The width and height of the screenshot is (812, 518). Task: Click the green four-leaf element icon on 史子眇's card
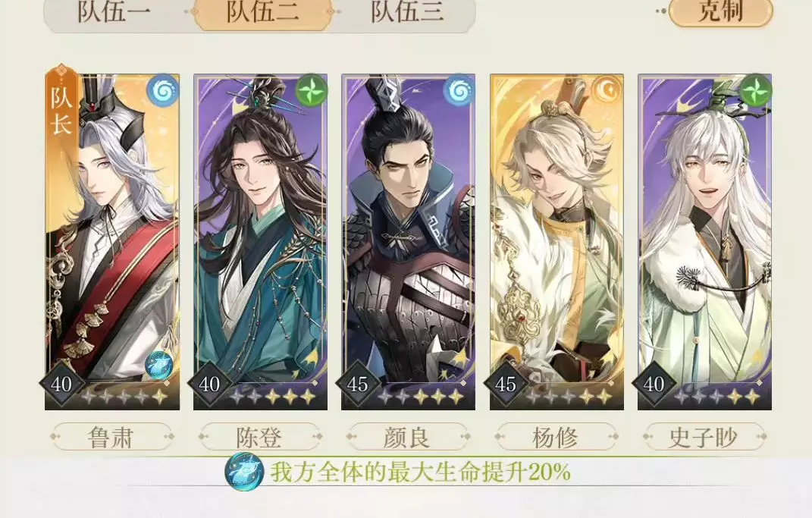755,92
